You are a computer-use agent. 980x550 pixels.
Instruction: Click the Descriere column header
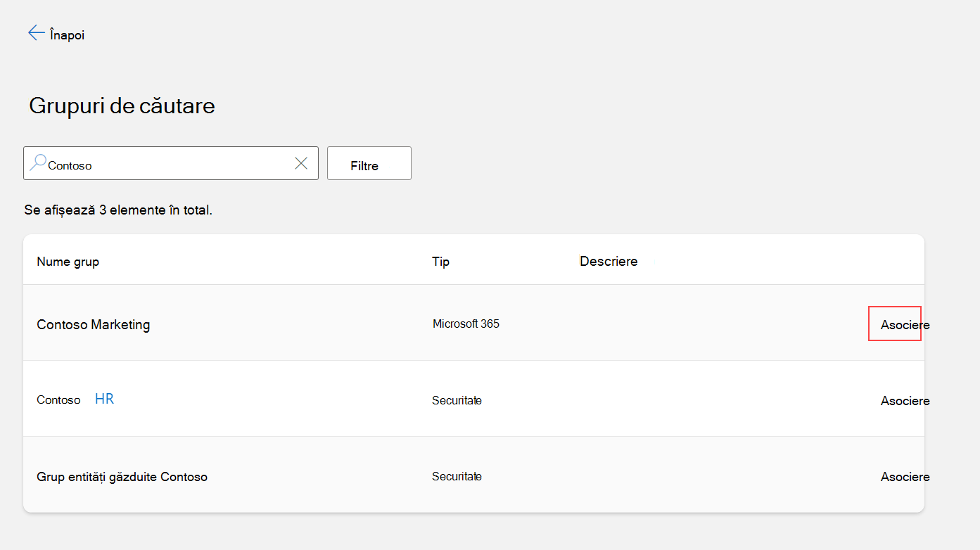609,262
